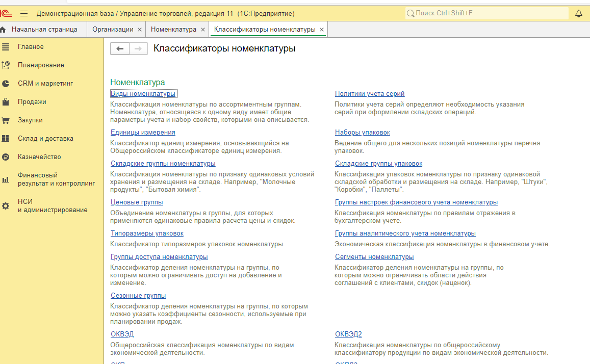The image size is (590, 364).
Task: Close the Номенклатура tab
Action: [202, 30]
